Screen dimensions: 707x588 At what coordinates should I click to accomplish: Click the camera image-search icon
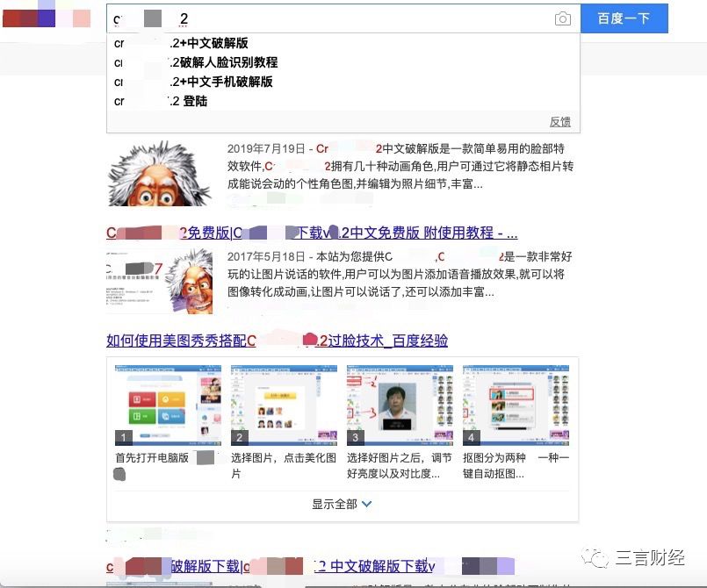click(x=563, y=18)
